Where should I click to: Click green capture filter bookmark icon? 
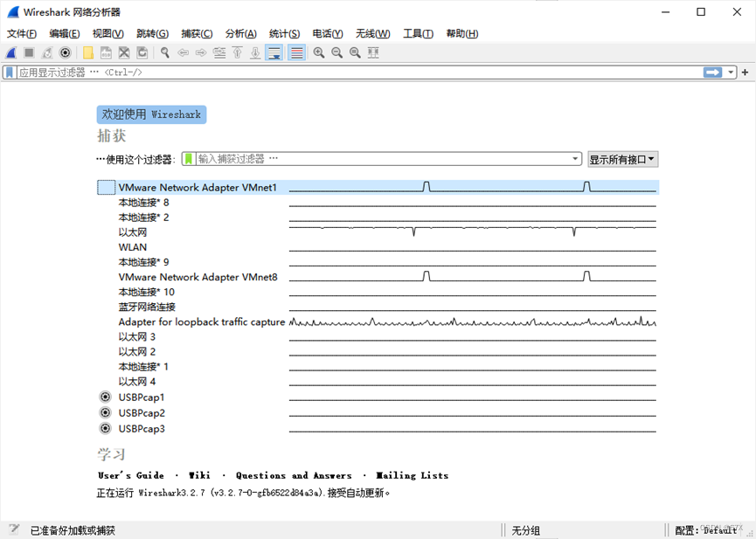[189, 159]
